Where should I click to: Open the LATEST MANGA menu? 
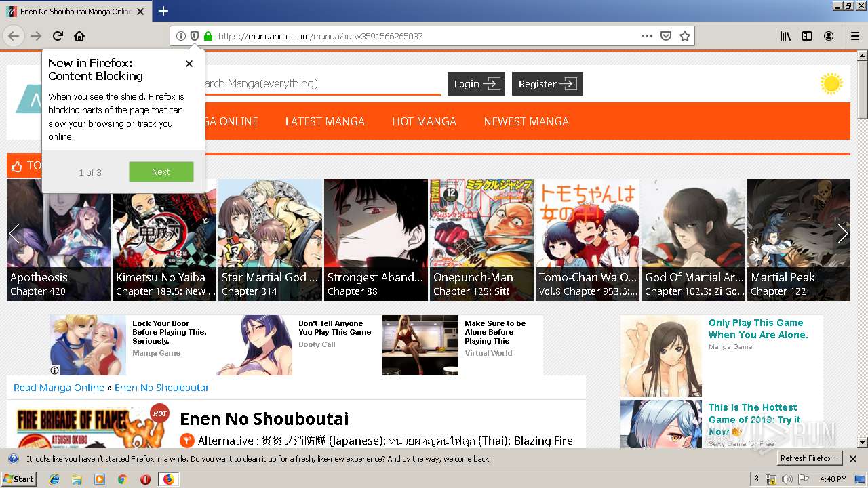[325, 121]
